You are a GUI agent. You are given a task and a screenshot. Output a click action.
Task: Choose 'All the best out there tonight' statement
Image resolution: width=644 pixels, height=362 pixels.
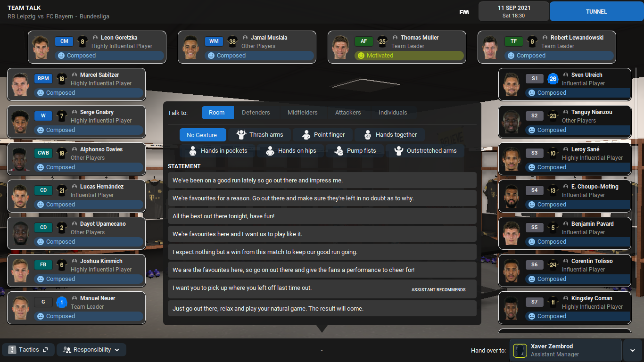pos(322,216)
